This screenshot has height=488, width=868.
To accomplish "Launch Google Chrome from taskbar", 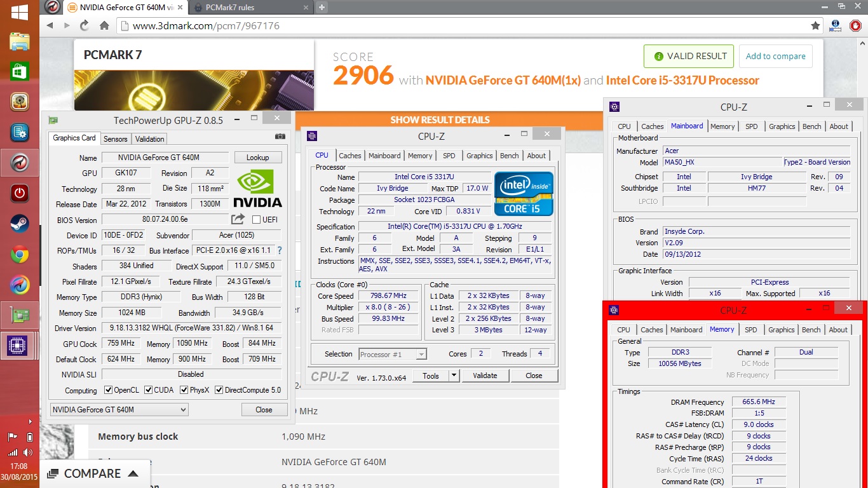I will tap(20, 255).
